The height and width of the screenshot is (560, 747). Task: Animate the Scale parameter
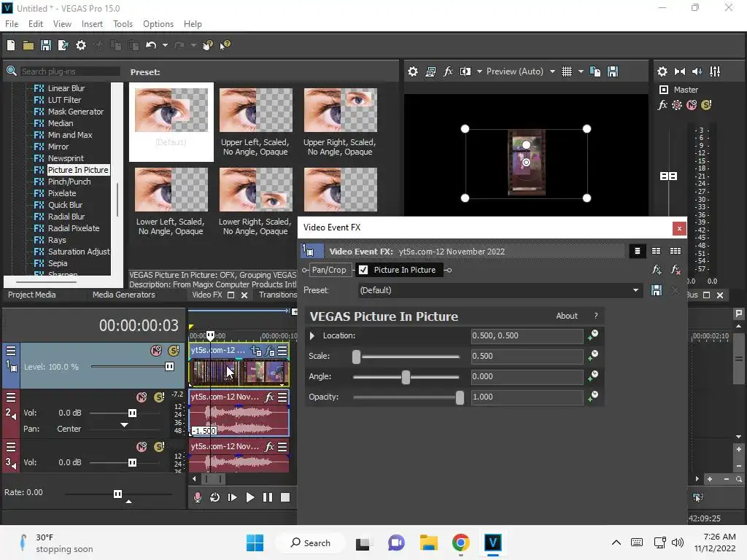[593, 356]
